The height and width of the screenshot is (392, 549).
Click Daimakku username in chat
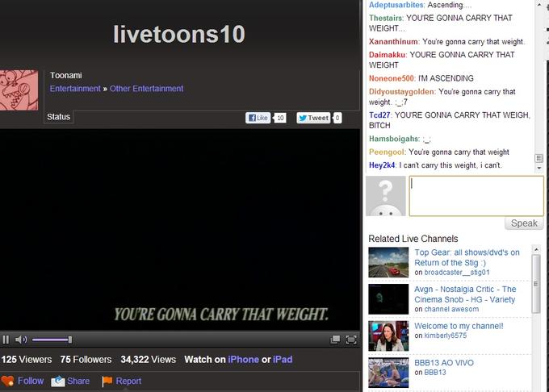(388, 55)
